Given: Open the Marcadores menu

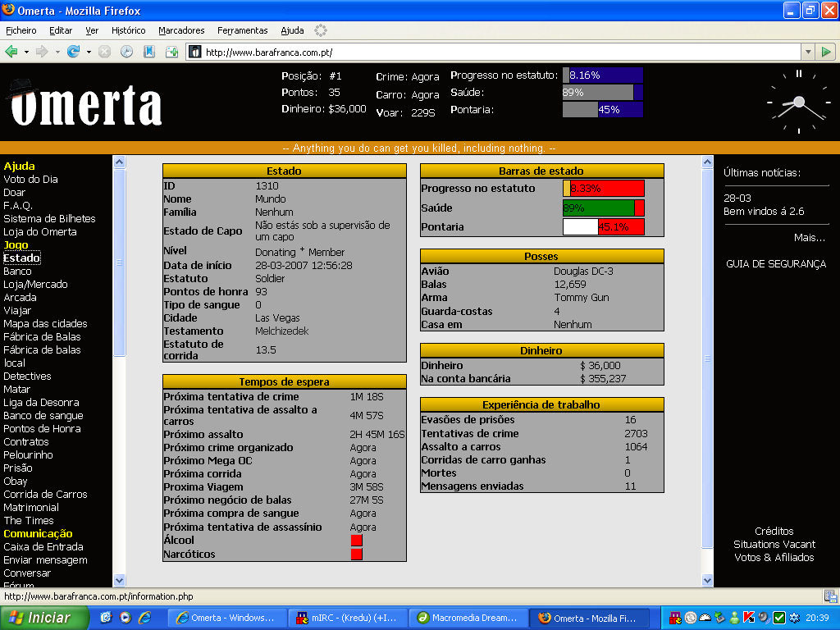Looking at the screenshot, I should click(181, 30).
